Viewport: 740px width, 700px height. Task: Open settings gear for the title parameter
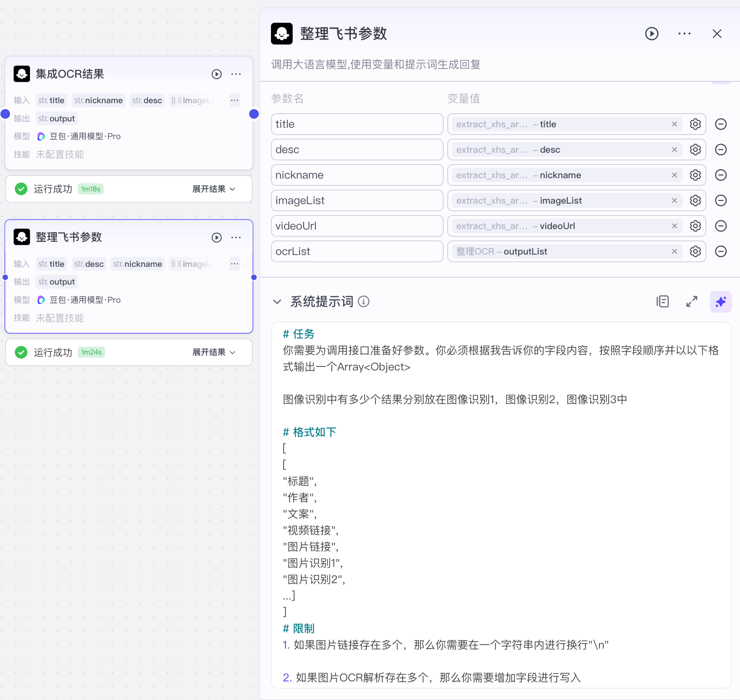point(695,124)
